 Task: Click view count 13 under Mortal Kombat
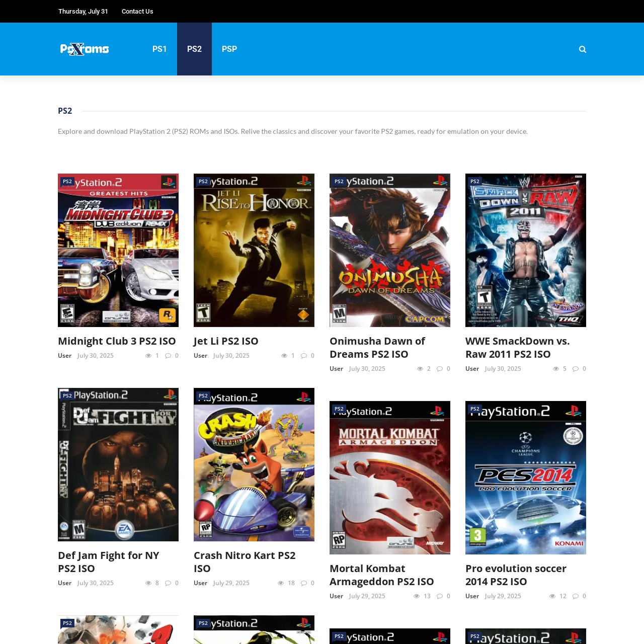(x=427, y=596)
